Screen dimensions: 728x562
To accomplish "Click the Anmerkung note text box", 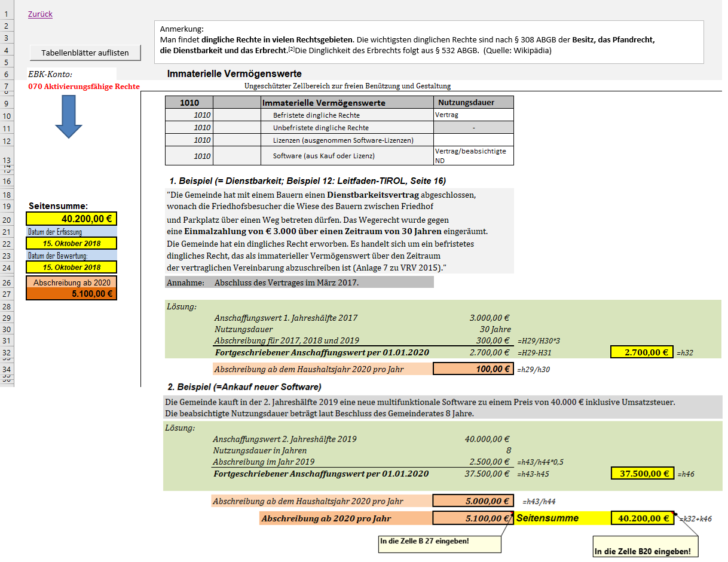I will click(x=429, y=42).
